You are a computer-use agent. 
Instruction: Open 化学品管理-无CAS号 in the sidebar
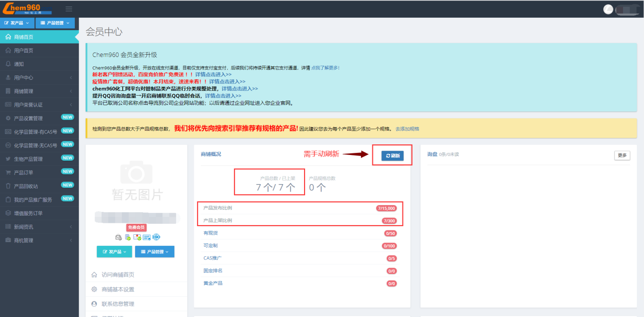click(39, 145)
